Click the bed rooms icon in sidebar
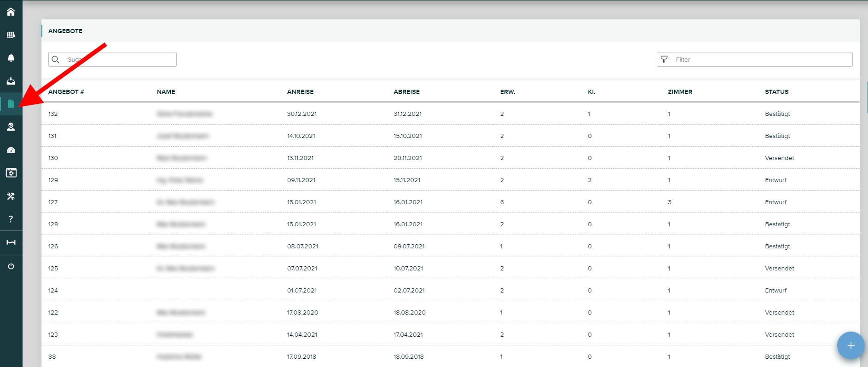868x367 pixels. 11,242
